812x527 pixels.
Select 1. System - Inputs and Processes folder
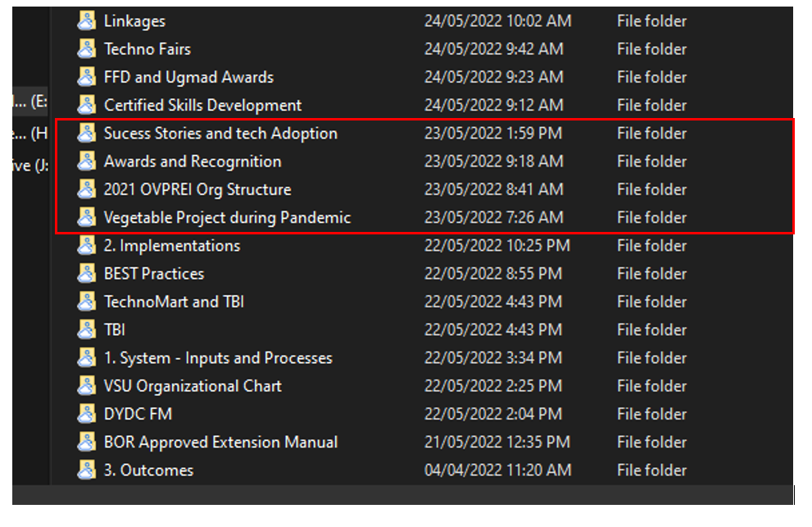pyautogui.click(x=217, y=358)
